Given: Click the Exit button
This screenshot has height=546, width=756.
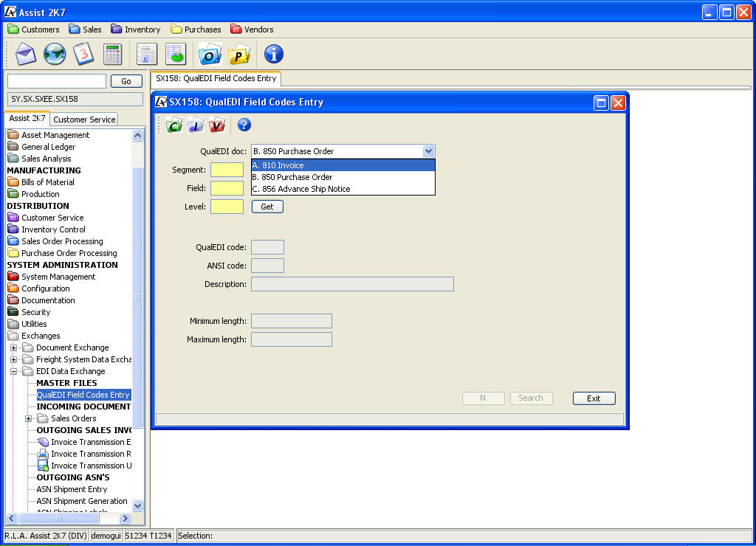Looking at the screenshot, I should click(x=594, y=398).
